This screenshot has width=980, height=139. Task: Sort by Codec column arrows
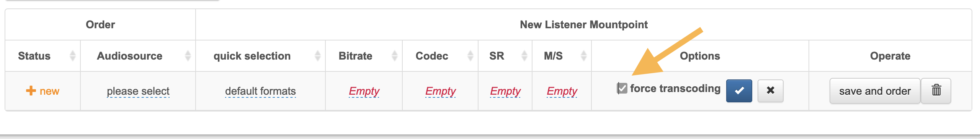470,56
